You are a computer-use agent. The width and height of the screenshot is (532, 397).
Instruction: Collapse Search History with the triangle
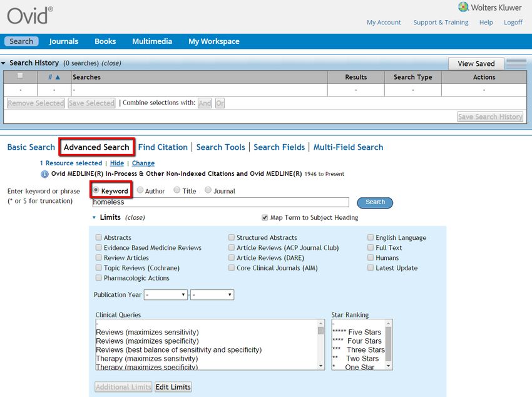pos(3,63)
